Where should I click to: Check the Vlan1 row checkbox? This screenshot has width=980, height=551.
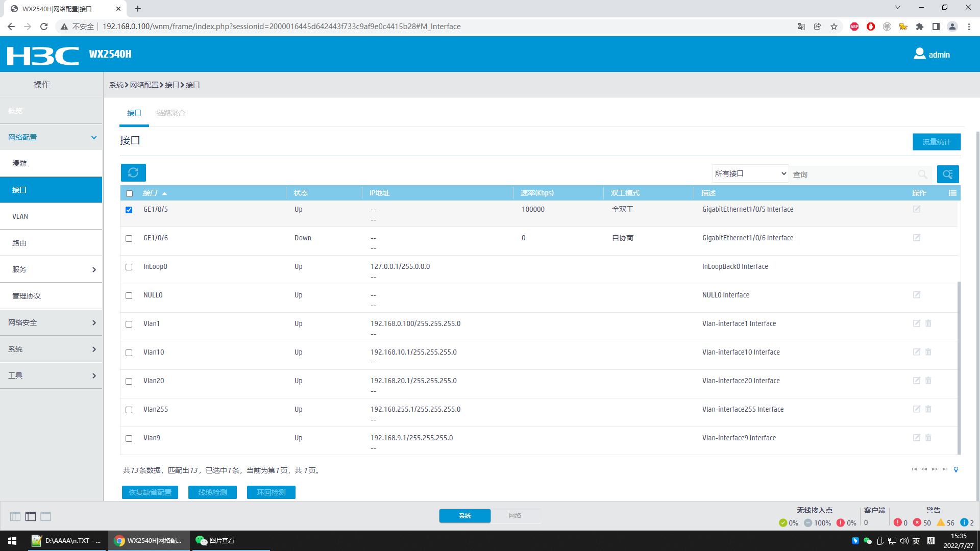[x=129, y=324]
